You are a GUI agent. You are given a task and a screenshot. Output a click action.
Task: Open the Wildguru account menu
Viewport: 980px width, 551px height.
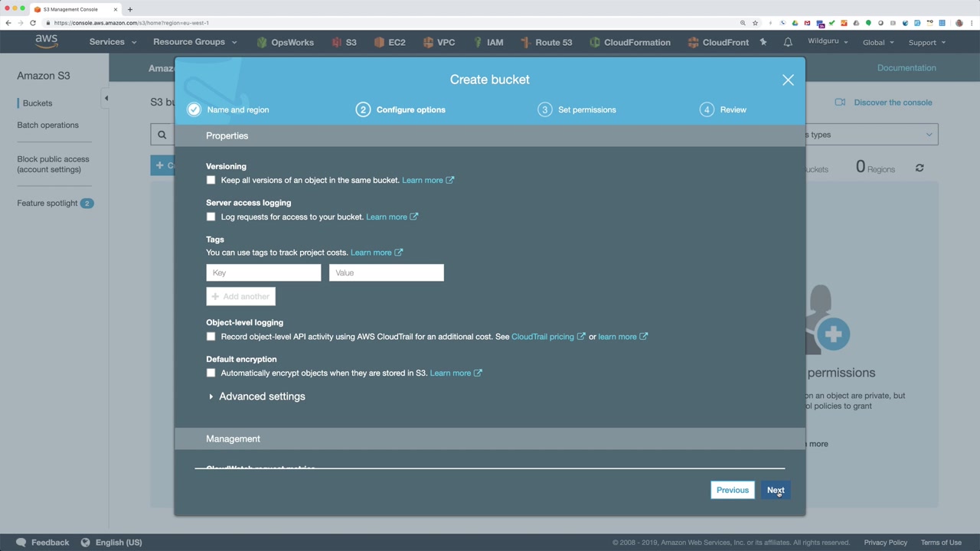[828, 41]
